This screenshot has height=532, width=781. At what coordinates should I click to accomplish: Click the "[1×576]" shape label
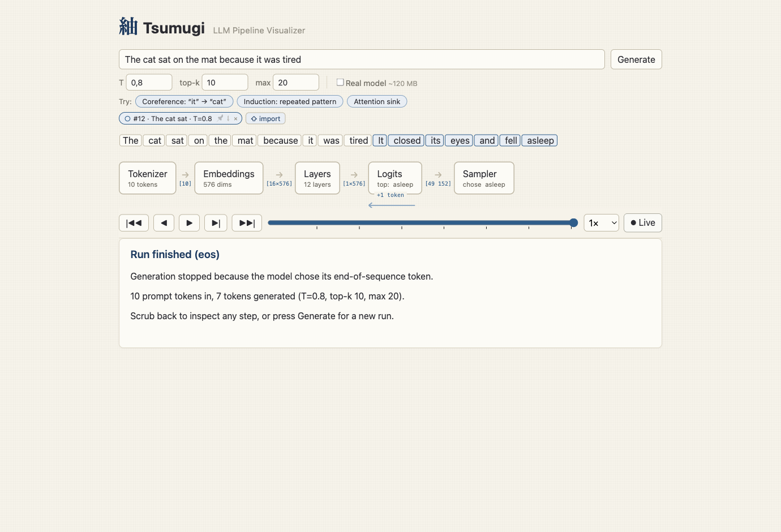[x=354, y=184]
